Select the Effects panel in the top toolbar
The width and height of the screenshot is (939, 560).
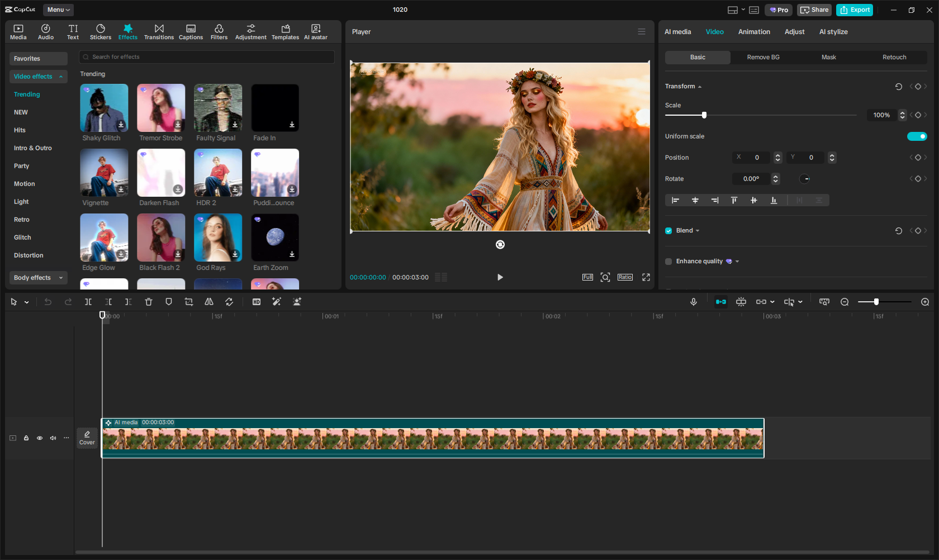(127, 31)
